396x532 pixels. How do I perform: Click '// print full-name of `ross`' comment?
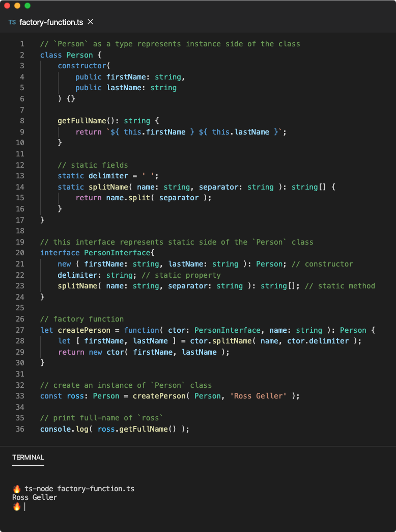pyautogui.click(x=102, y=418)
